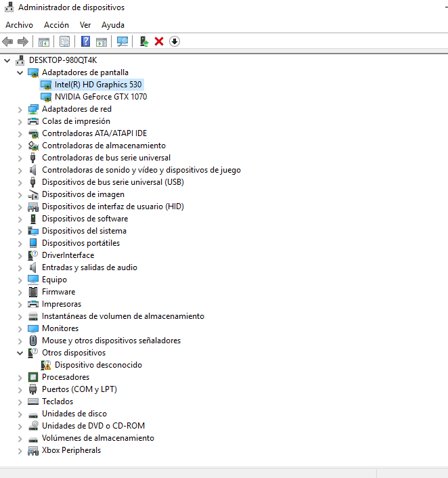This screenshot has width=448, height=478.
Task: Open the Ayuda menu
Action: tap(113, 25)
